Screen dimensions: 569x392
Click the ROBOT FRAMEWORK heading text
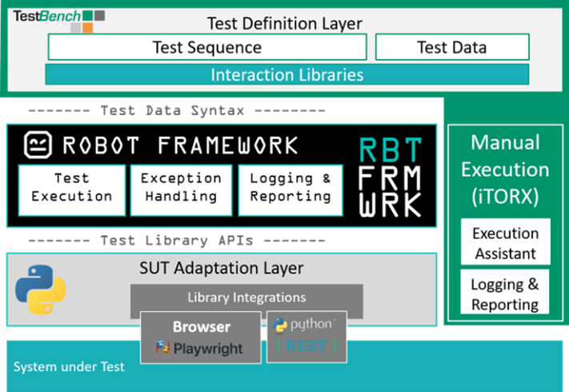[180, 146]
